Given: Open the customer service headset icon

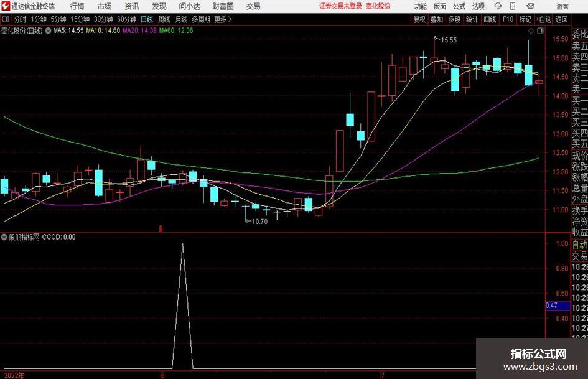Looking at the screenshot, I should 498,6.
